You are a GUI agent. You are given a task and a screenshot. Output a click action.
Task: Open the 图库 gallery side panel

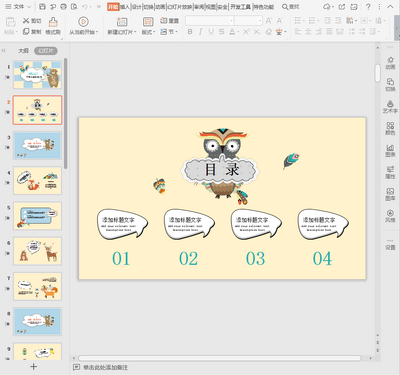click(390, 194)
